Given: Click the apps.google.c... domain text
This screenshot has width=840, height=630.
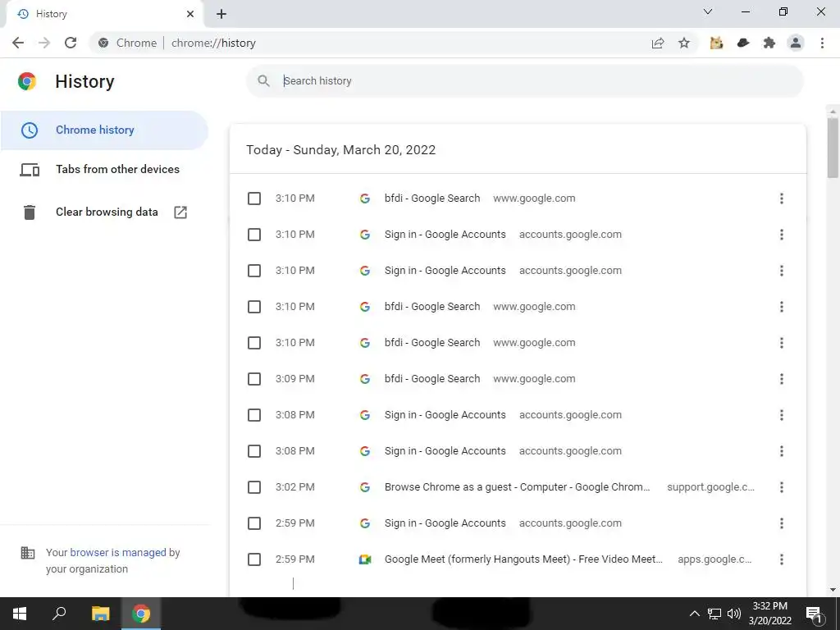Looking at the screenshot, I should (714, 559).
